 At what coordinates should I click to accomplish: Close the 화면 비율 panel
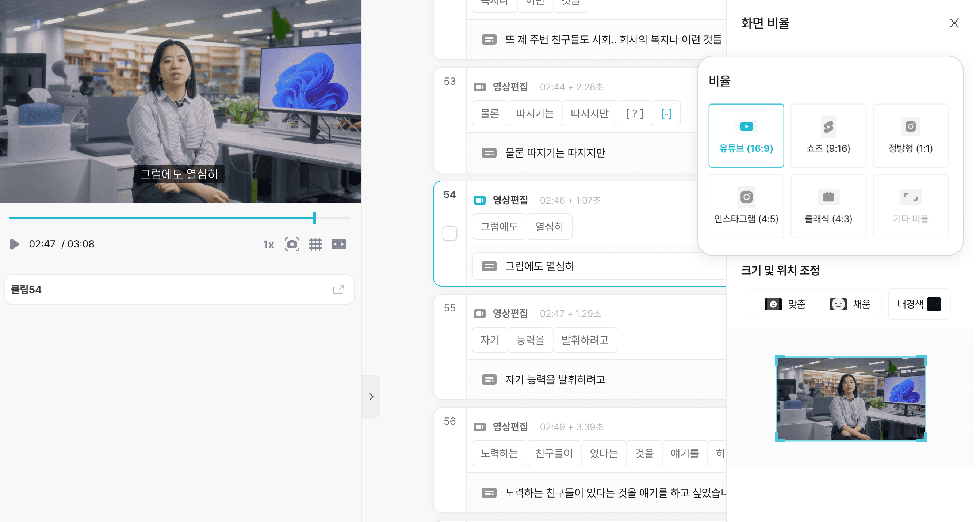click(954, 23)
